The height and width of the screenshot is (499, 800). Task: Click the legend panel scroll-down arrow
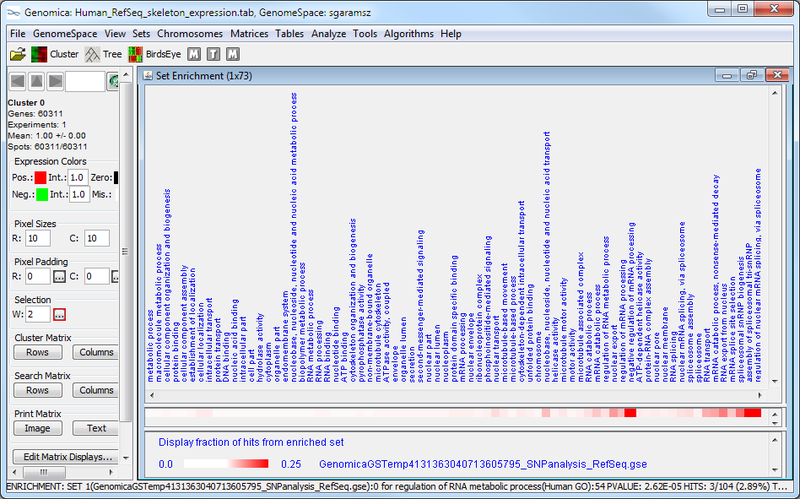click(775, 470)
